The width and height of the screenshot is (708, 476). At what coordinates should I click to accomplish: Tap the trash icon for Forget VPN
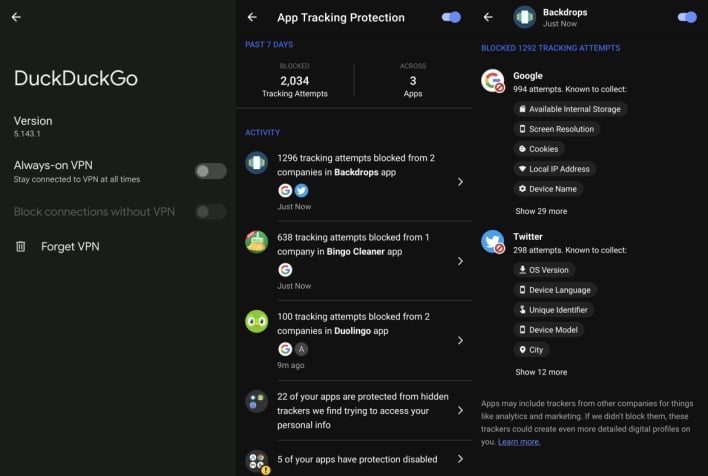click(20, 246)
